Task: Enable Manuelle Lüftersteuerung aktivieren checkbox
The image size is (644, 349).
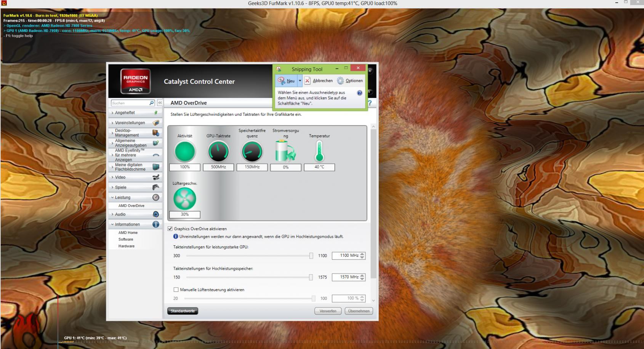Action: (x=176, y=290)
